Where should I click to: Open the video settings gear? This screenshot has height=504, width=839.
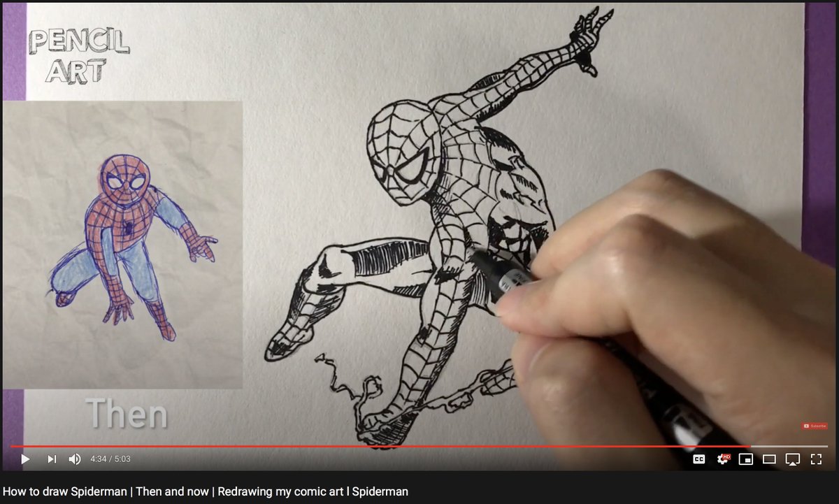(723, 459)
